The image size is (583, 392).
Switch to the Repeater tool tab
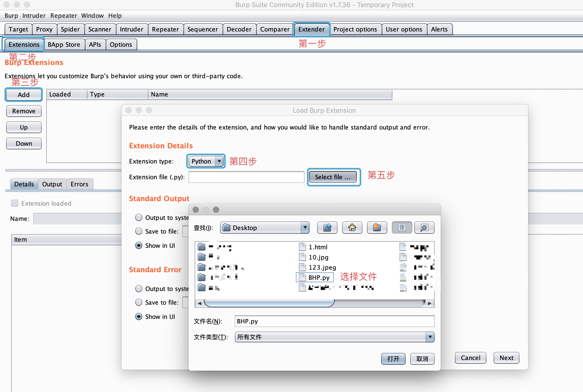[x=165, y=29]
